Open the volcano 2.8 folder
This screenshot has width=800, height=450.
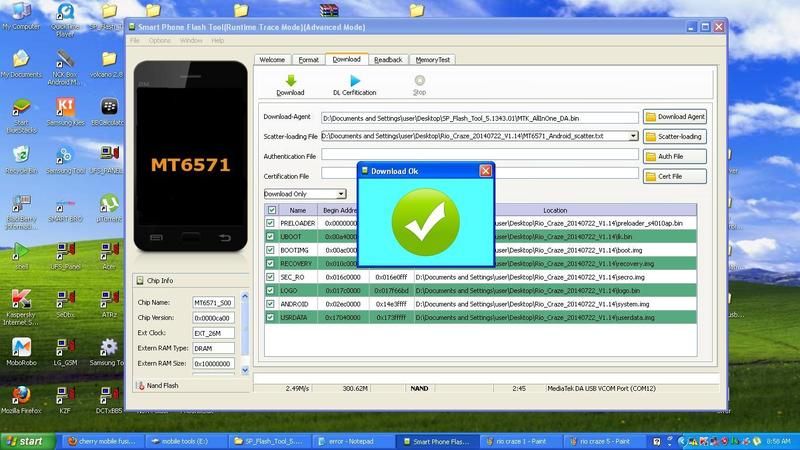pos(107,64)
